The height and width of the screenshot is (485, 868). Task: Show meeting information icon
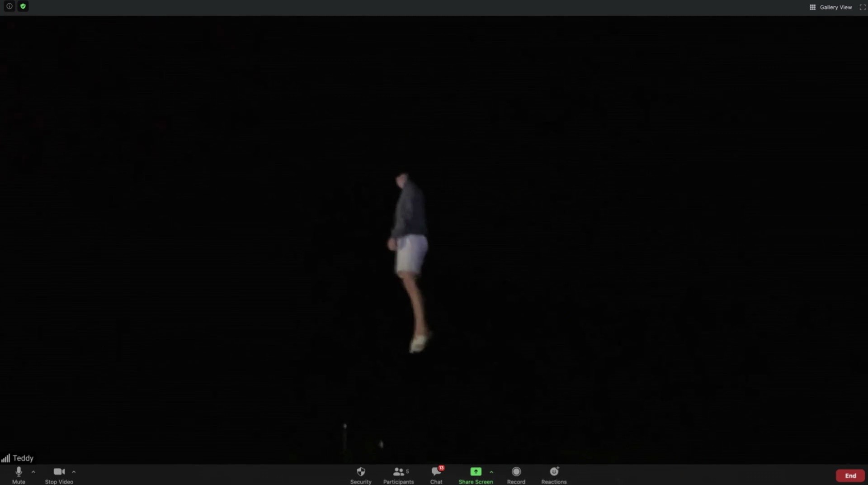pyautogui.click(x=9, y=6)
